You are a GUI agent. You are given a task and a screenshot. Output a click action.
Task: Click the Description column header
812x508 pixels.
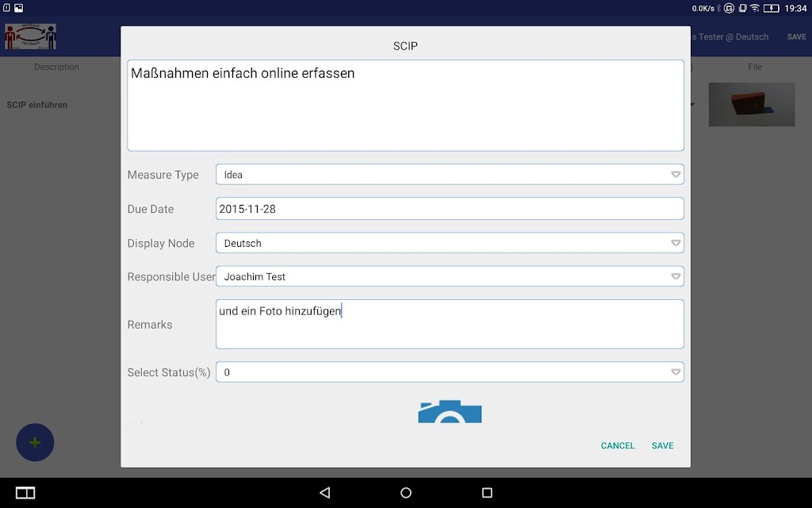pyautogui.click(x=56, y=67)
